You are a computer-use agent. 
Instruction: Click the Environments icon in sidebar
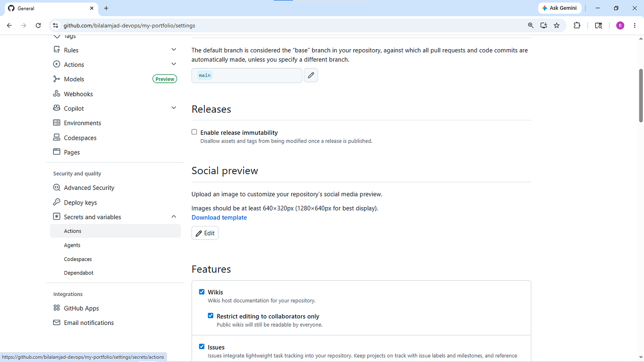tap(57, 123)
